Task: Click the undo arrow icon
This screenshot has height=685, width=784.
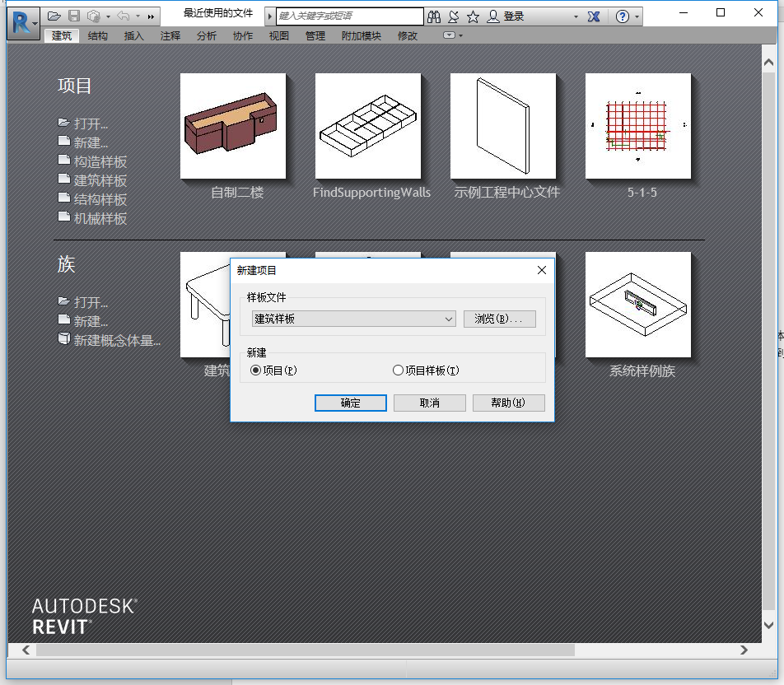Action: 124,16
